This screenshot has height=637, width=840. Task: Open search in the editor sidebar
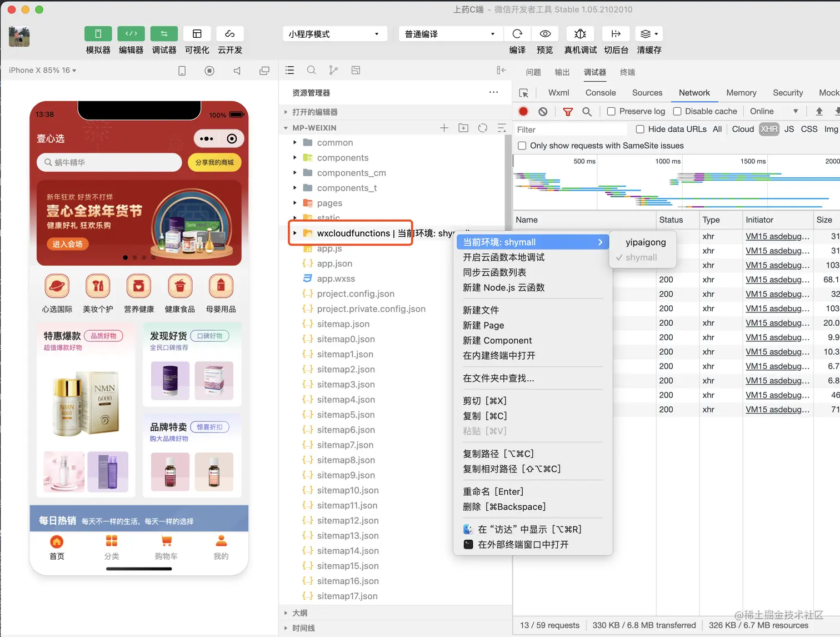(311, 70)
